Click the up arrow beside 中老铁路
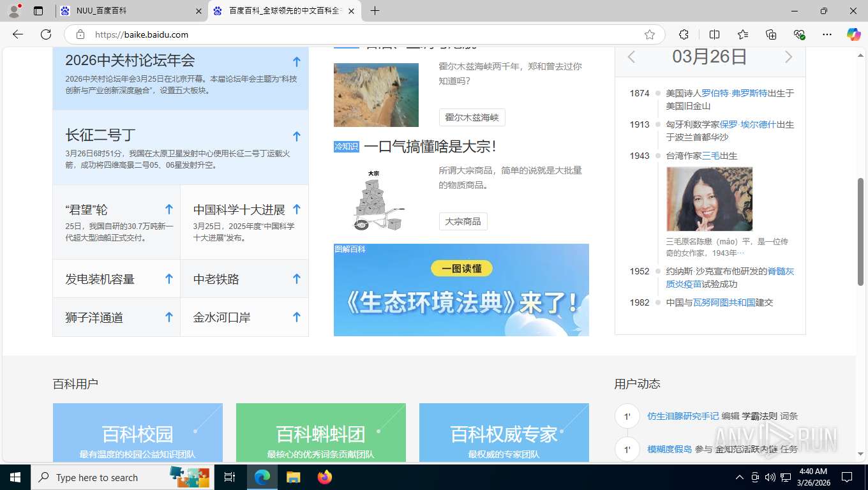Viewport: 868px width, 490px height. (x=296, y=279)
